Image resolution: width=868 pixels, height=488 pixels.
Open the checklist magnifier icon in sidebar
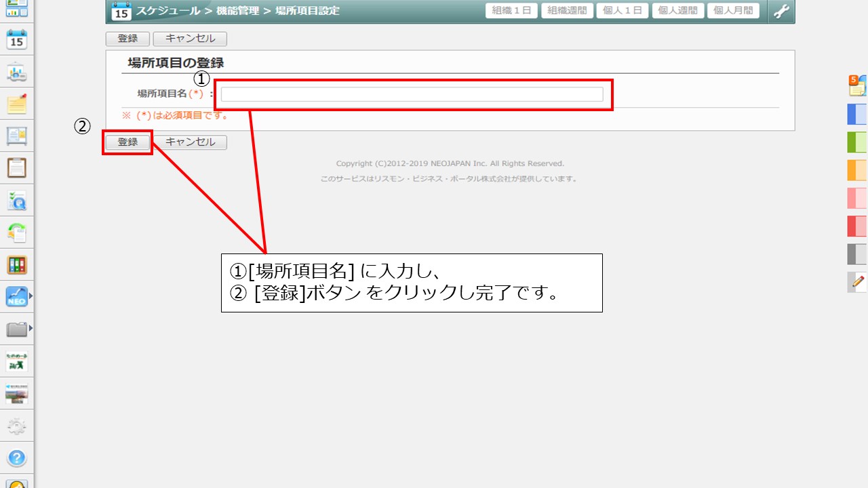point(16,200)
